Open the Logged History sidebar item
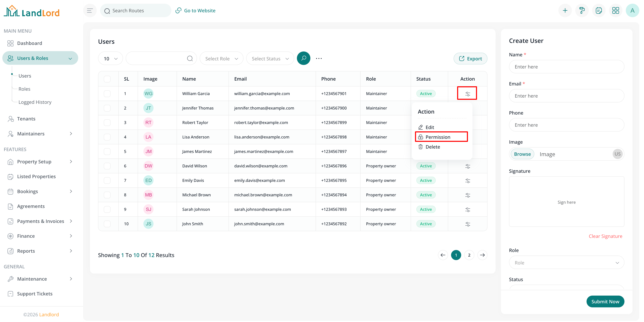Viewport: 644px width, 322px height. point(35,102)
